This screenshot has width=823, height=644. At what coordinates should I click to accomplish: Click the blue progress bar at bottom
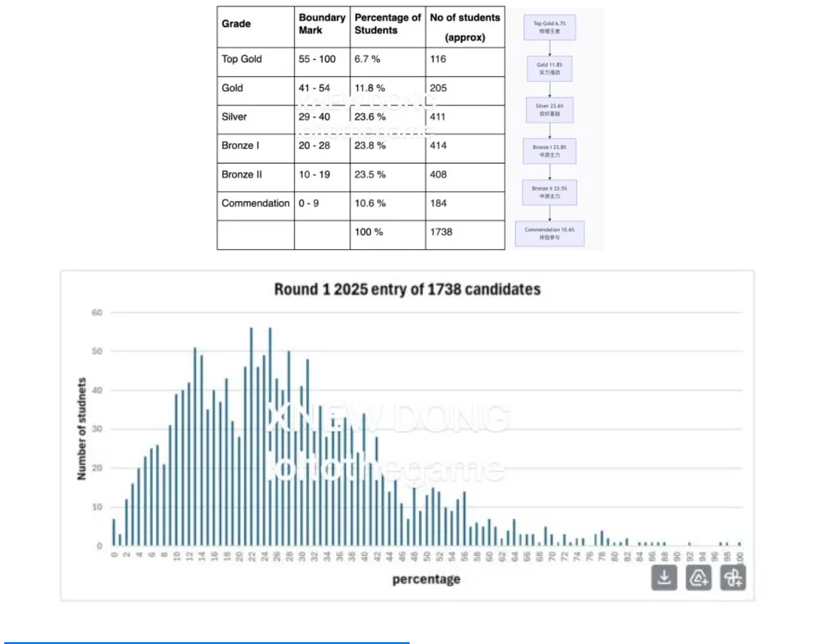tap(207, 642)
